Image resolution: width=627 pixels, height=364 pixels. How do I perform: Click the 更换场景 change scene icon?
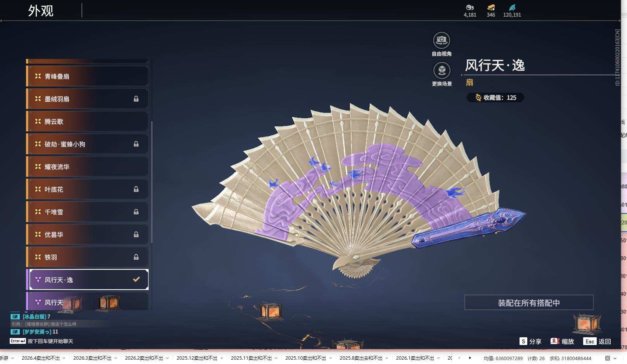442,71
